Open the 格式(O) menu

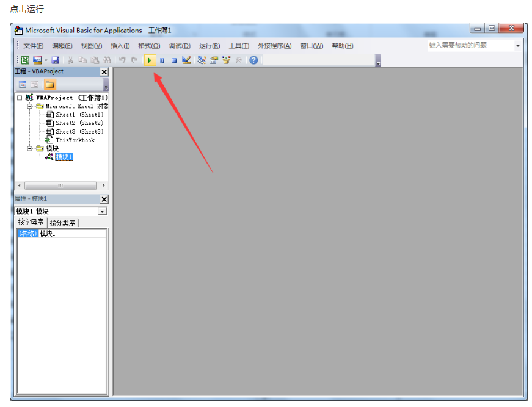tap(149, 46)
